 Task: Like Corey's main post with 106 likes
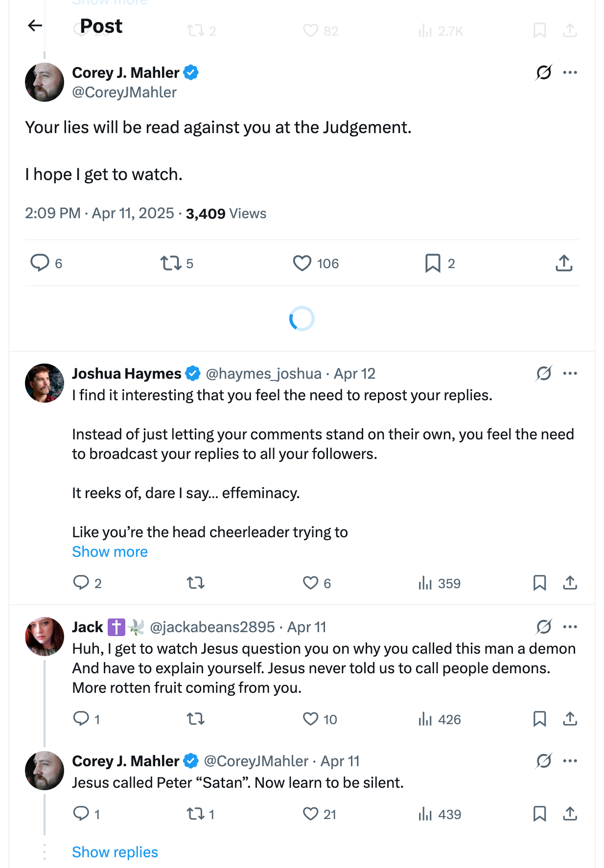tap(302, 263)
